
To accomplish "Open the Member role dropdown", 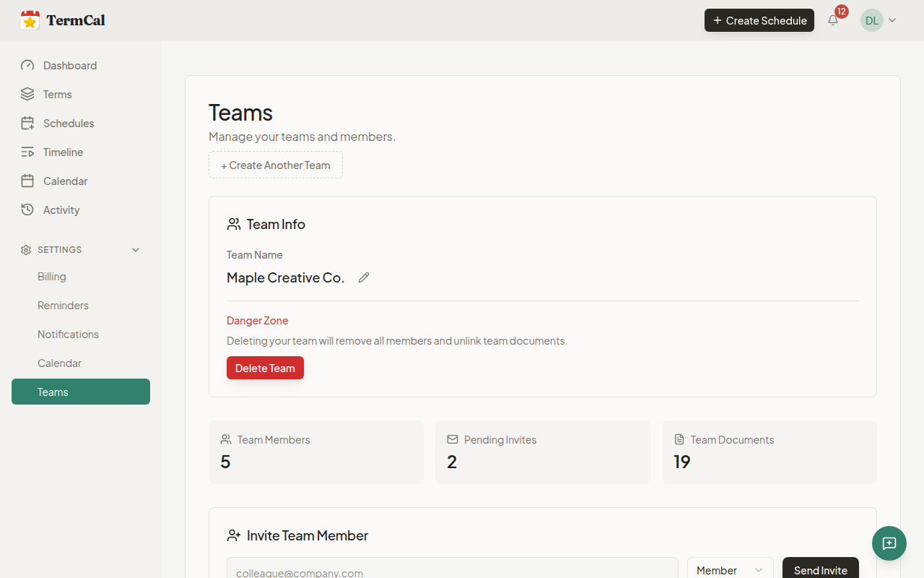I will click(730, 570).
